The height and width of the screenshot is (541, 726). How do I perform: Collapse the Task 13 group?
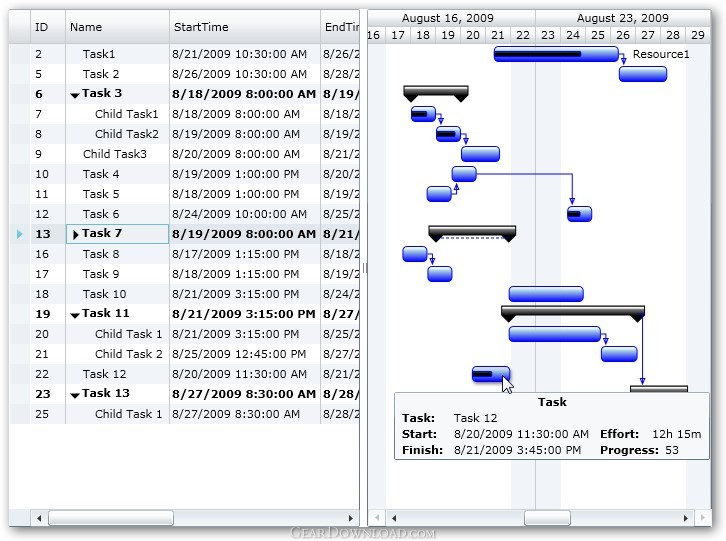(x=75, y=395)
